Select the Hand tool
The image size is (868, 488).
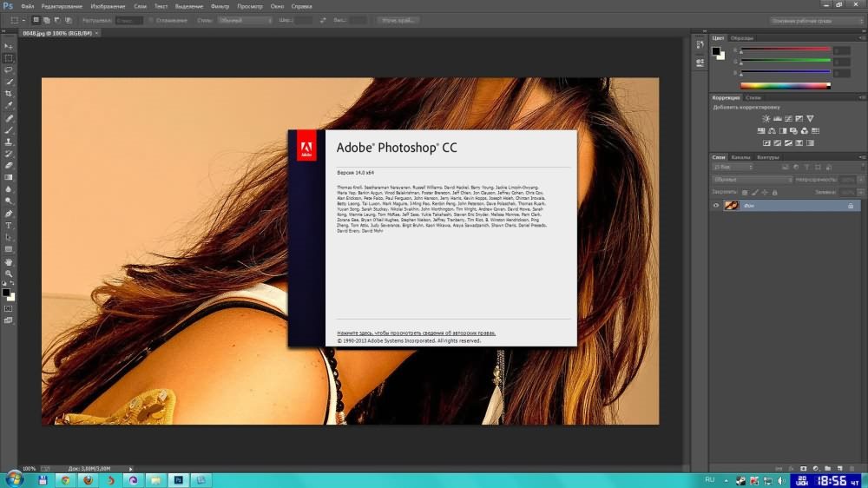(x=10, y=261)
